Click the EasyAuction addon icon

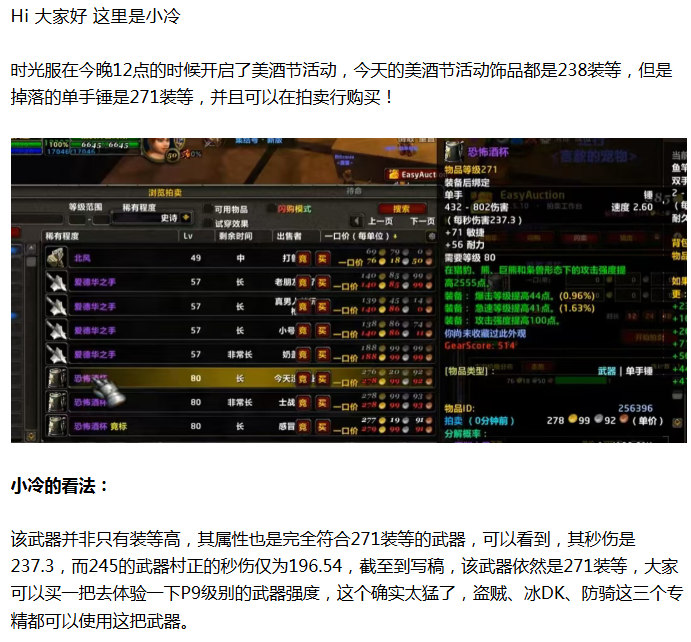coord(394,174)
